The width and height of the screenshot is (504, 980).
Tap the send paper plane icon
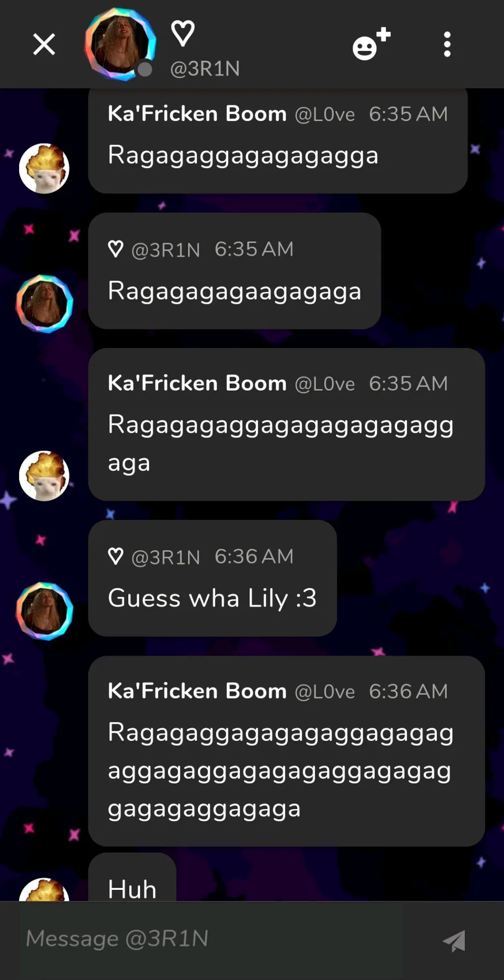(x=454, y=941)
